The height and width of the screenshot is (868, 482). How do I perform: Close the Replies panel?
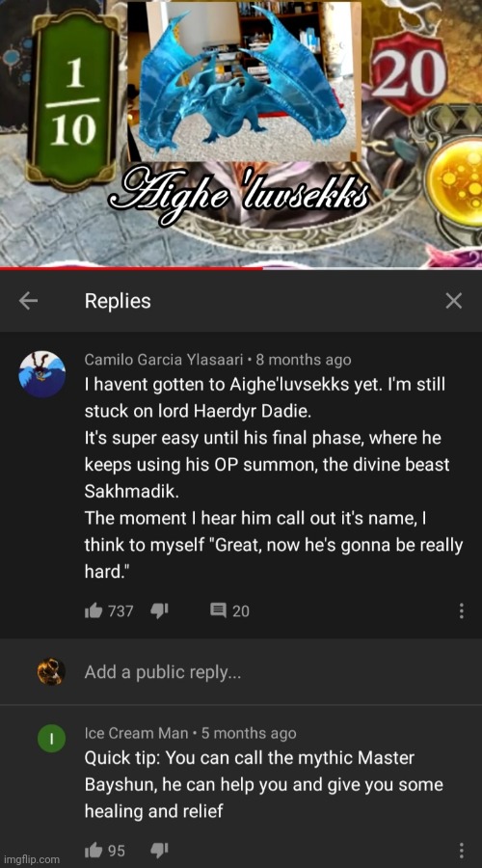[x=454, y=301]
